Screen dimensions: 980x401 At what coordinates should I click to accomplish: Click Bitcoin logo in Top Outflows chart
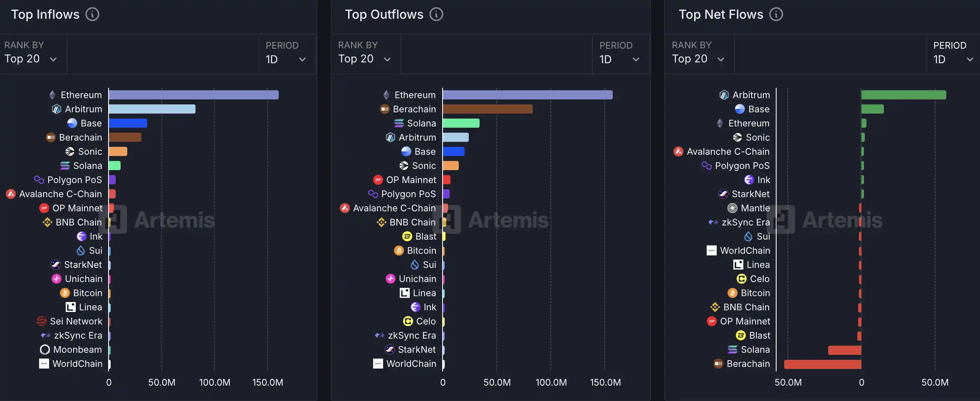(399, 250)
